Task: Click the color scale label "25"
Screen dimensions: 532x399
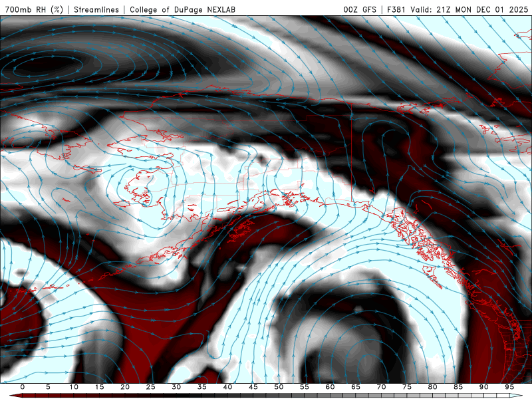Action: pyautogui.click(x=151, y=387)
